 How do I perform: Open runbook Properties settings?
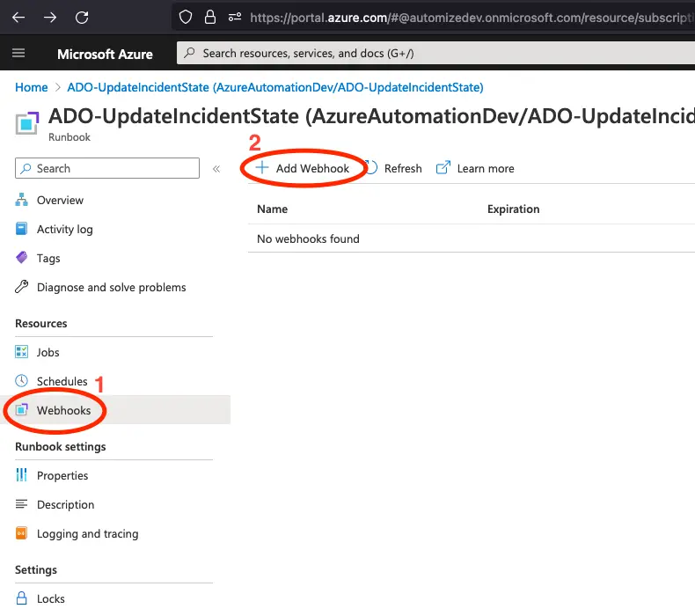pyautogui.click(x=62, y=475)
